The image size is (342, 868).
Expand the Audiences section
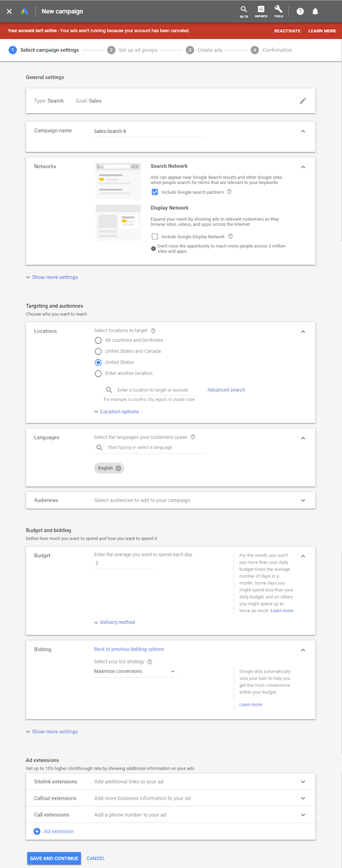[303, 500]
